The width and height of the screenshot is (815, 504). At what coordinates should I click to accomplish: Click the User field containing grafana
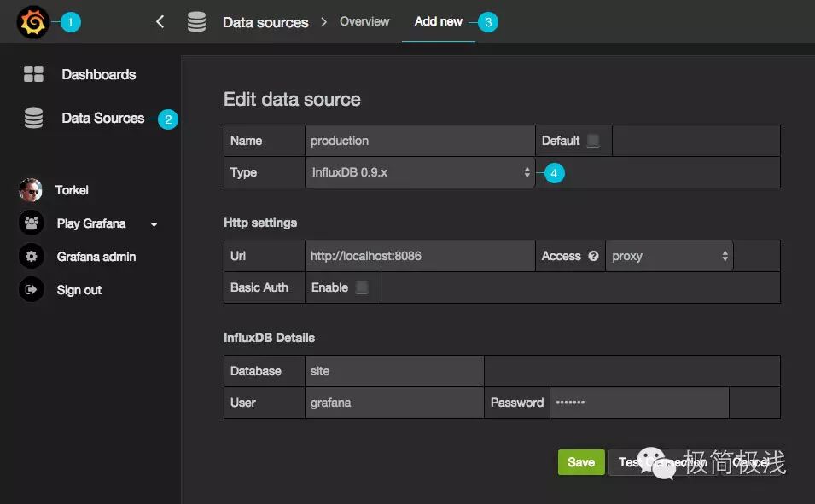point(394,403)
